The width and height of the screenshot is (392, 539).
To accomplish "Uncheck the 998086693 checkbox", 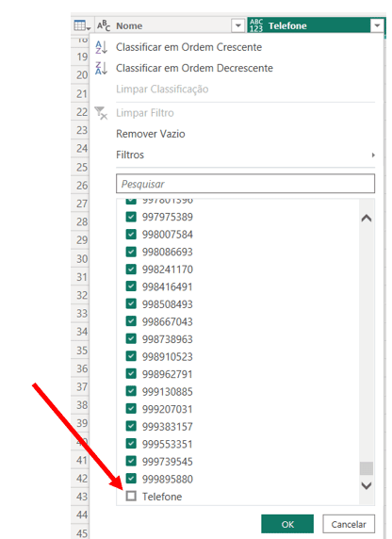I will point(131,252).
